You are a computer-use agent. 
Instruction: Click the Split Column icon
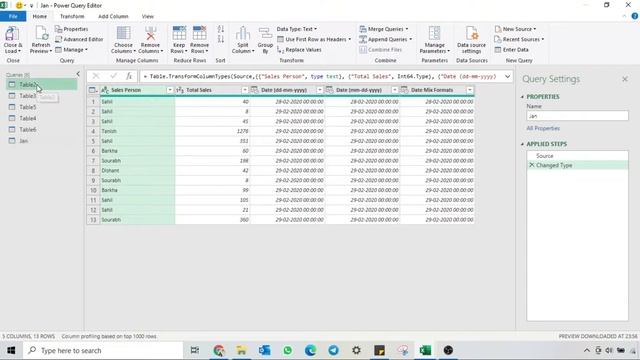point(243,33)
